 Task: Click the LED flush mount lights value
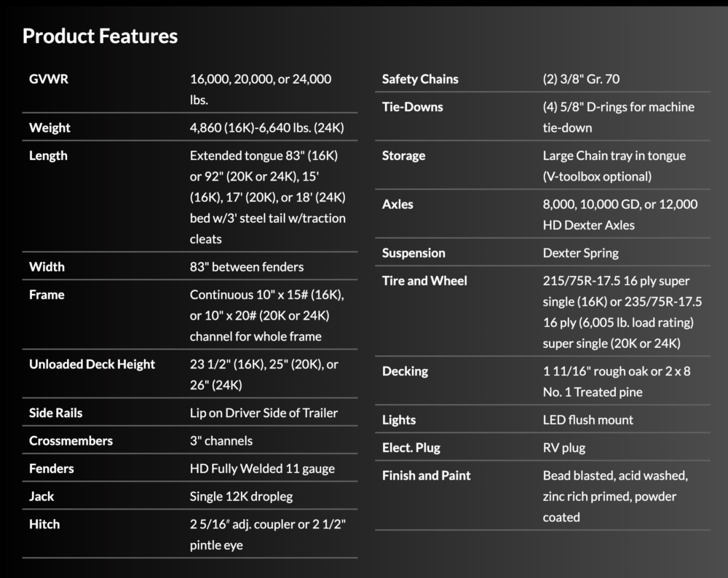pos(587,419)
